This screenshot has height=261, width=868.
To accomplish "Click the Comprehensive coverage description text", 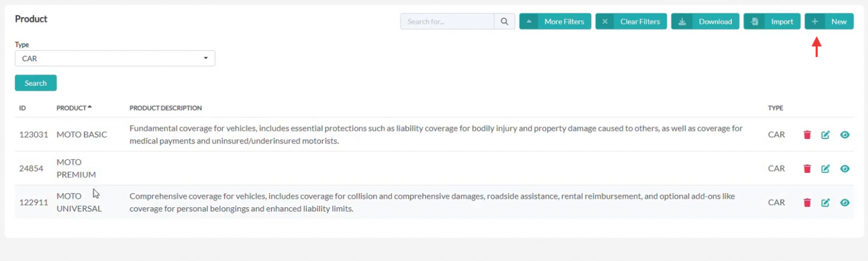I will point(432,202).
